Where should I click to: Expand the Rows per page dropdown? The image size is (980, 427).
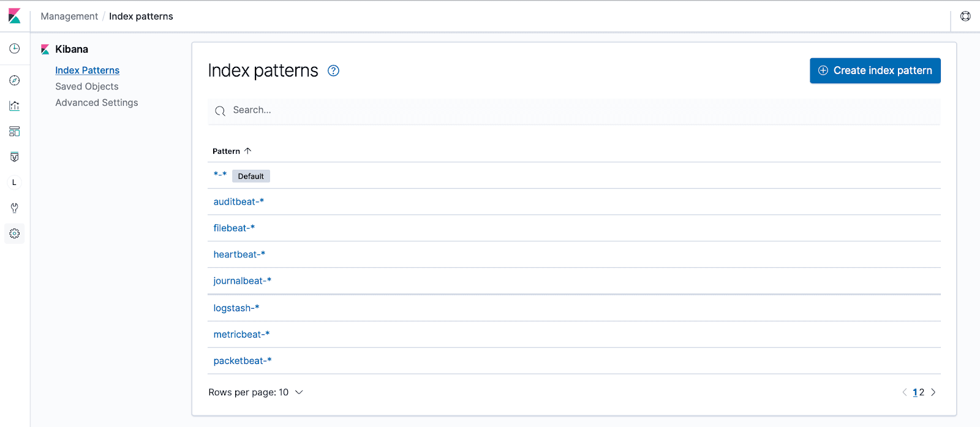[256, 392]
